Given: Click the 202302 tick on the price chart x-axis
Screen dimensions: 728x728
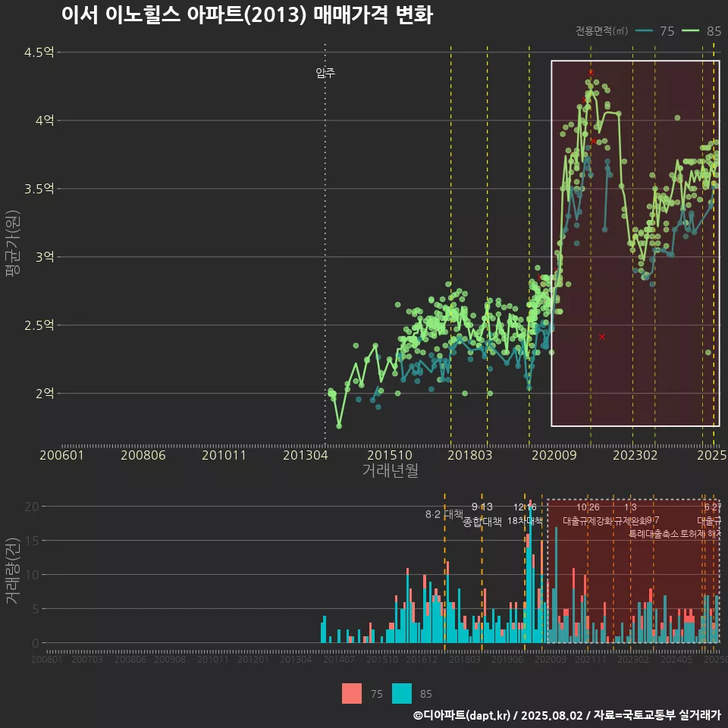Looking at the screenshot, I should pyautogui.click(x=635, y=455).
